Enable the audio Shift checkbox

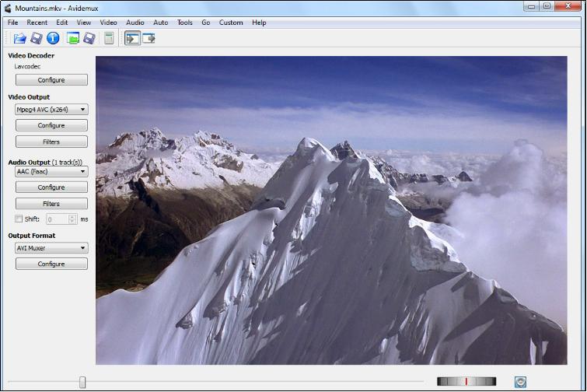click(19, 219)
